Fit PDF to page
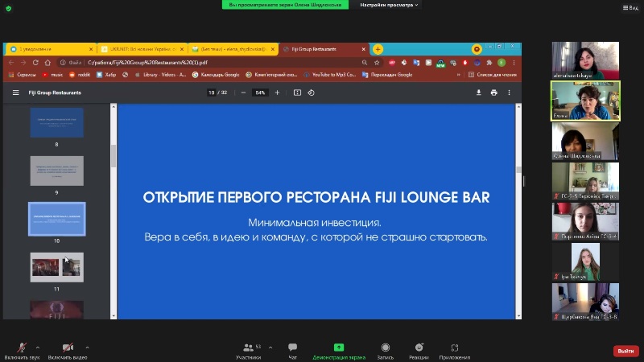644x362 pixels. pos(297,93)
